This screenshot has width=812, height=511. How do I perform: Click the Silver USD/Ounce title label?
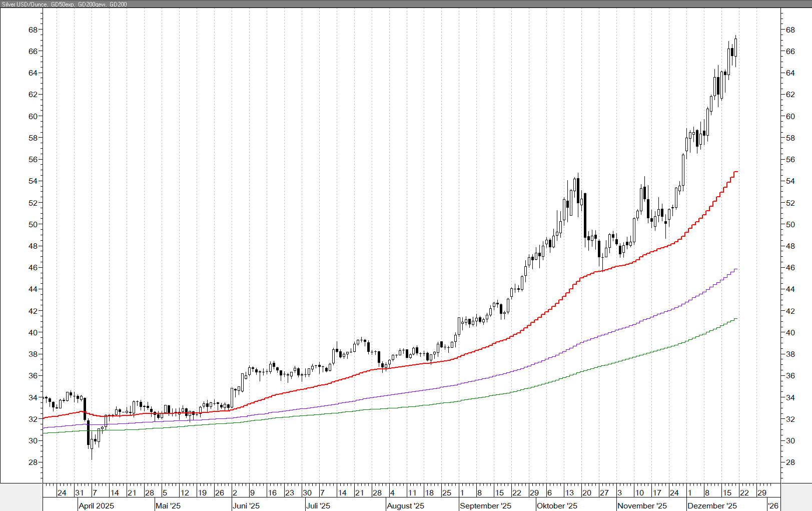(x=25, y=4)
